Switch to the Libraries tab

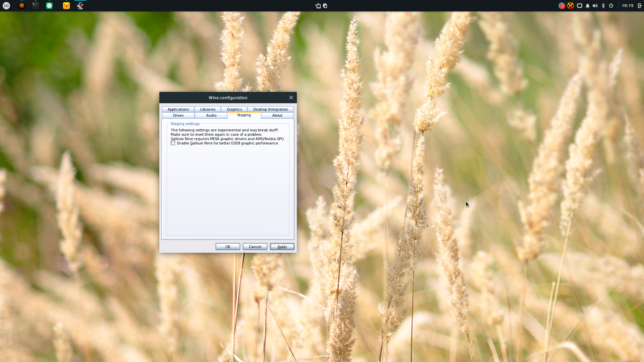coord(208,109)
